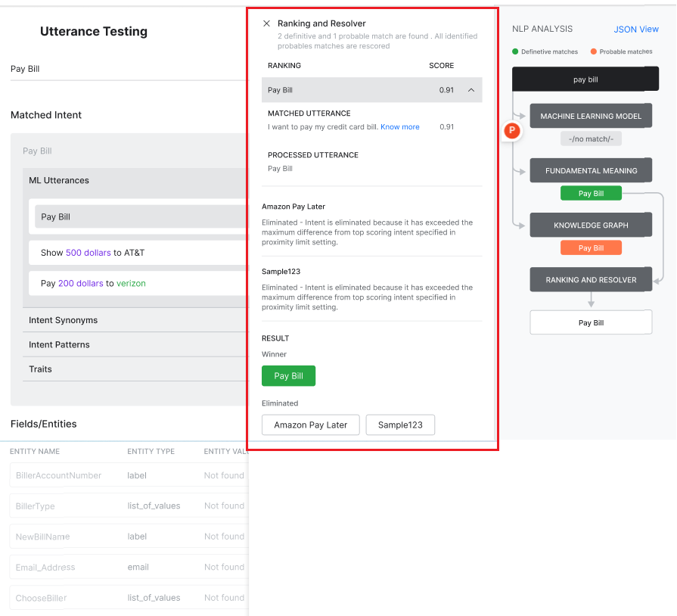Click the green Pay Bill winner button

point(288,376)
